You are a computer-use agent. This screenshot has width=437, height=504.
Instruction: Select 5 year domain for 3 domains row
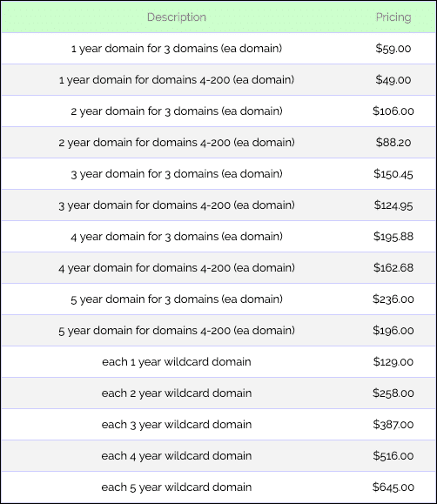click(218, 299)
